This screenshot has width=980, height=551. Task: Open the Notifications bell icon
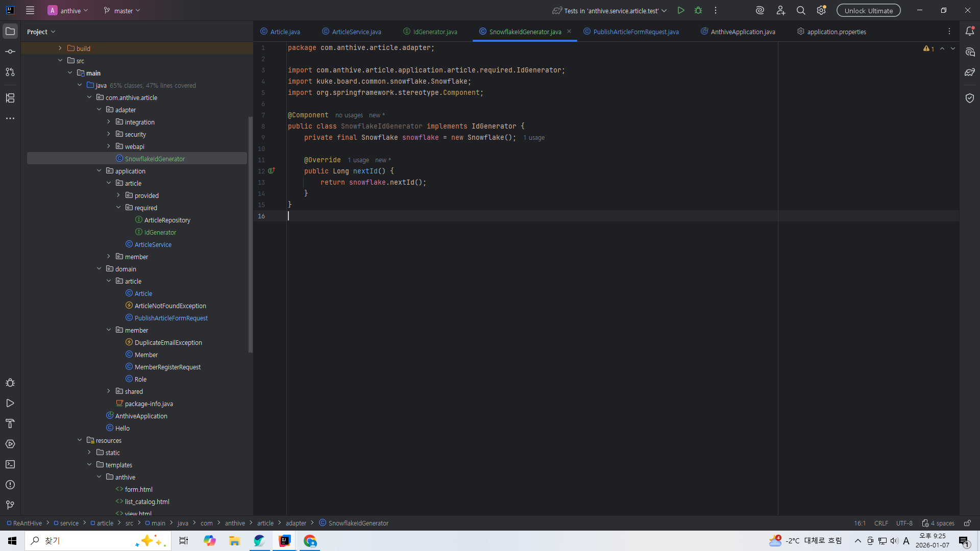click(970, 32)
